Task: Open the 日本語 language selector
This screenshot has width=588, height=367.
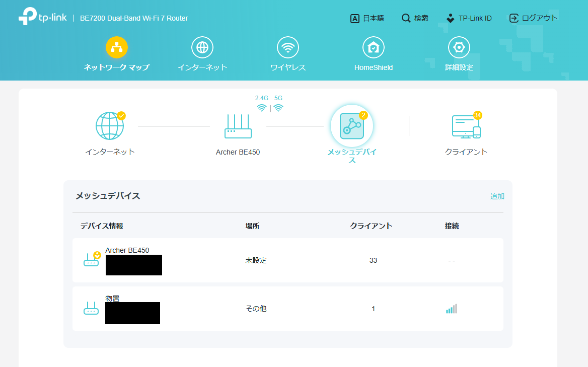Action: coord(374,18)
